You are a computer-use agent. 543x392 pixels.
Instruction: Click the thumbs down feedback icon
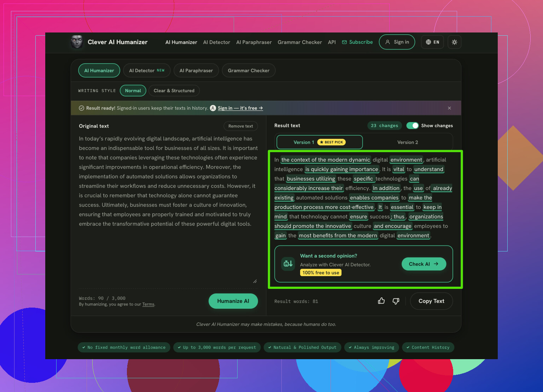tap(396, 301)
